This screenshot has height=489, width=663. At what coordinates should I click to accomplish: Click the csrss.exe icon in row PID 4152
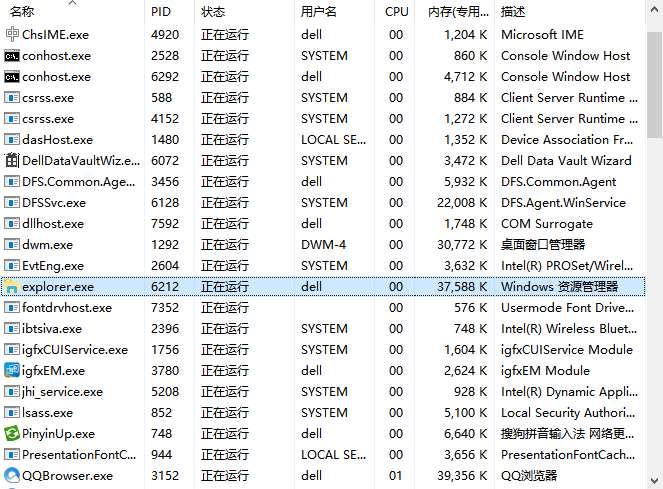(12, 118)
